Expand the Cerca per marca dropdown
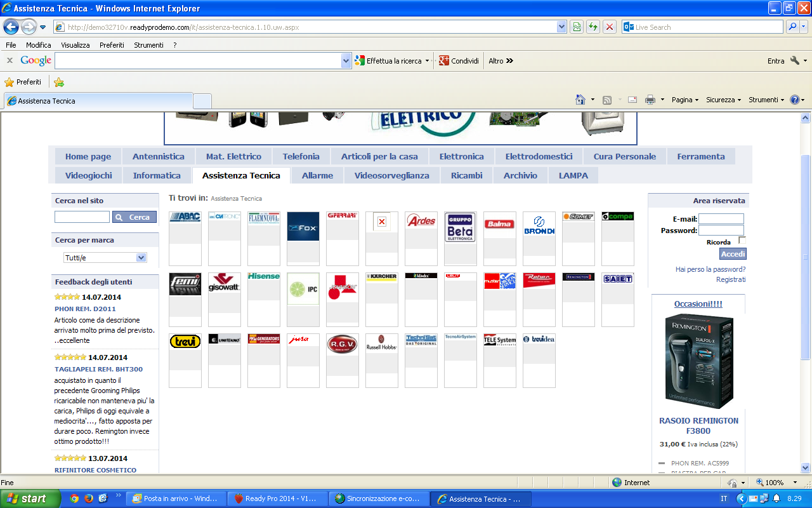812x508 pixels. [x=141, y=257]
